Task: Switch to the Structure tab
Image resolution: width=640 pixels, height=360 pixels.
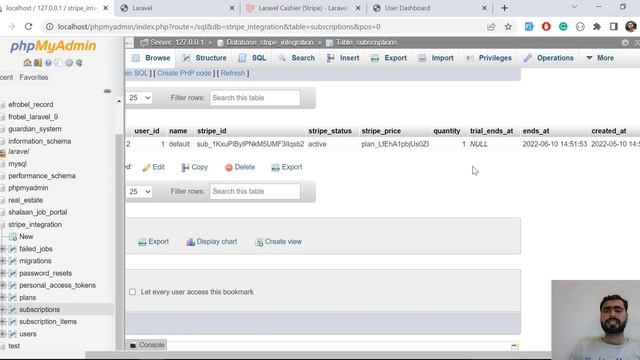Action: (x=204, y=58)
